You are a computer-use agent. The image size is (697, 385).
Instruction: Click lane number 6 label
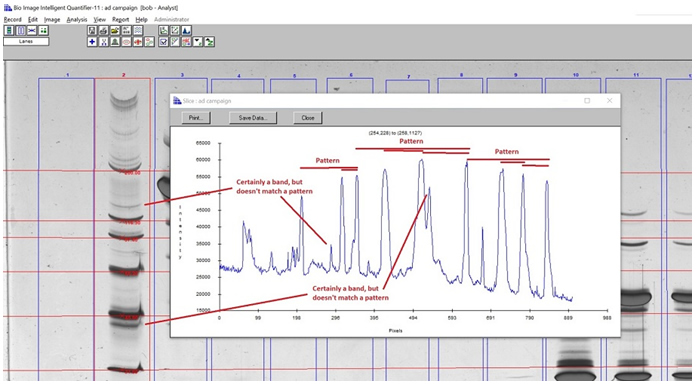tap(351, 75)
